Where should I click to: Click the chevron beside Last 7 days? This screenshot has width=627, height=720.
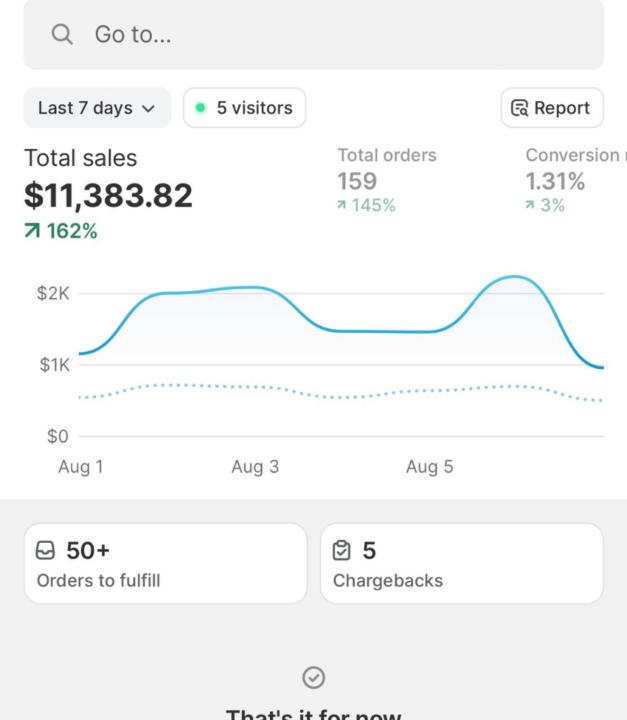click(x=150, y=108)
